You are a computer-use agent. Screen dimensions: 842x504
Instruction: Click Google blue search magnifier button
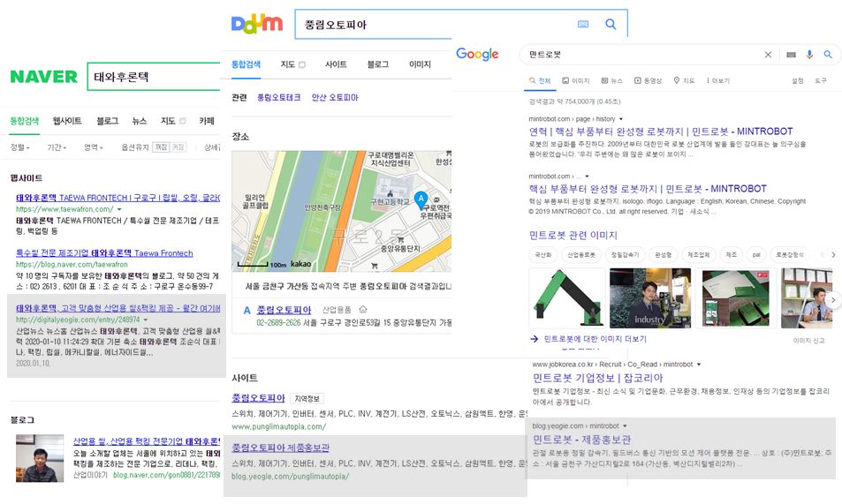(828, 55)
